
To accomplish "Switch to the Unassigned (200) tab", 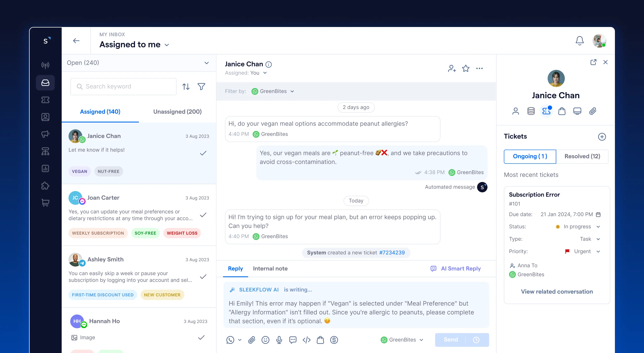I will coord(177,112).
